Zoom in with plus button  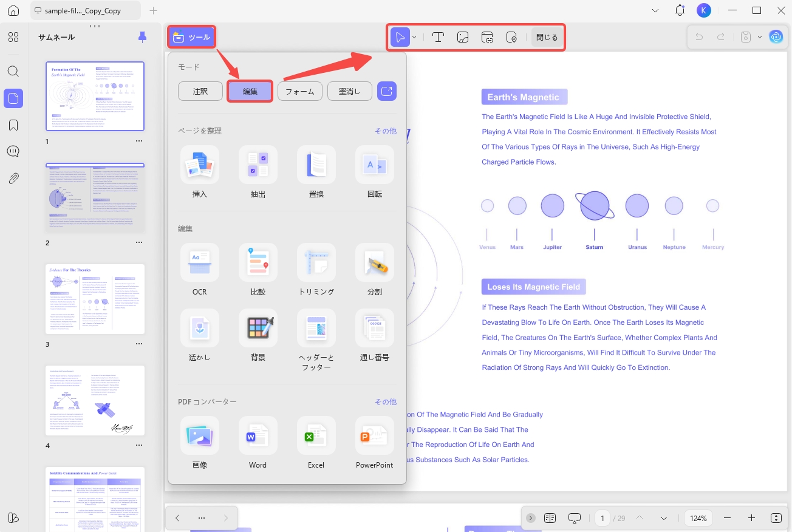click(751, 518)
